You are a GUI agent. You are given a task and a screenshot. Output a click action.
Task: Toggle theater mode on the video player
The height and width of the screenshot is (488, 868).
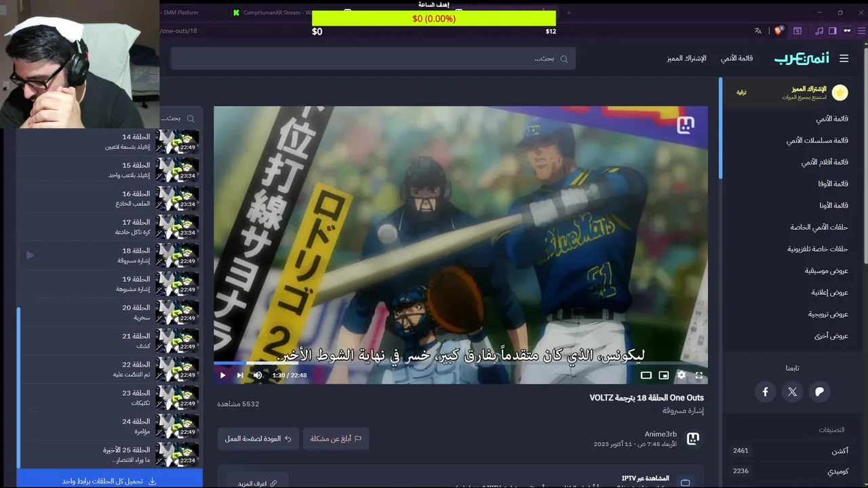[646, 375]
